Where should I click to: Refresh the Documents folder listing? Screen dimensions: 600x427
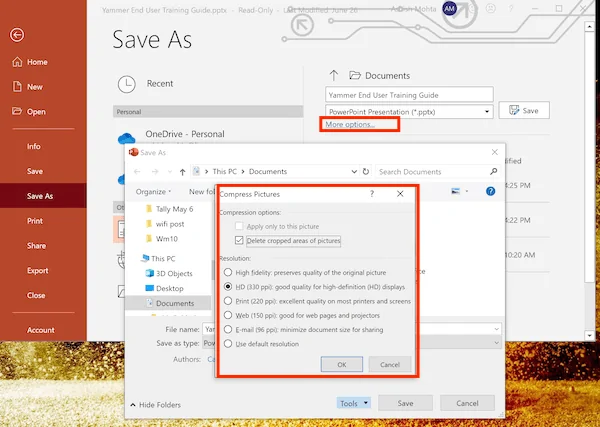point(366,171)
